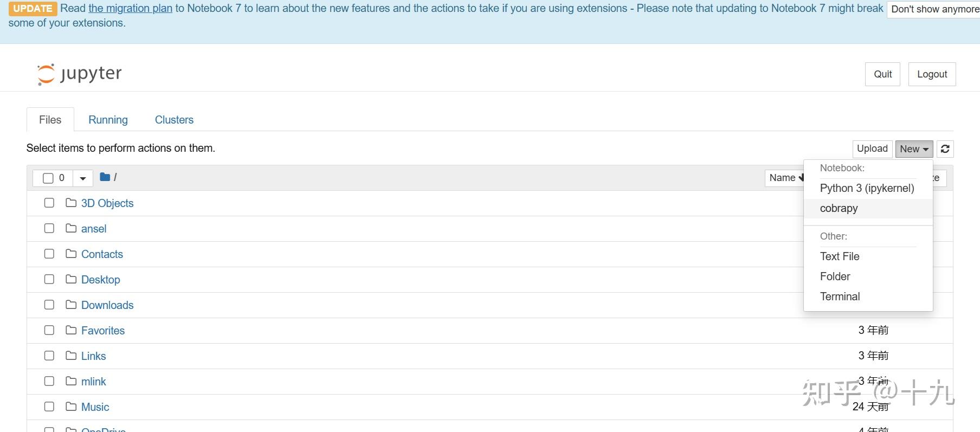This screenshot has height=432, width=980.
Task: Sort the file list by Name
Action: (x=784, y=178)
